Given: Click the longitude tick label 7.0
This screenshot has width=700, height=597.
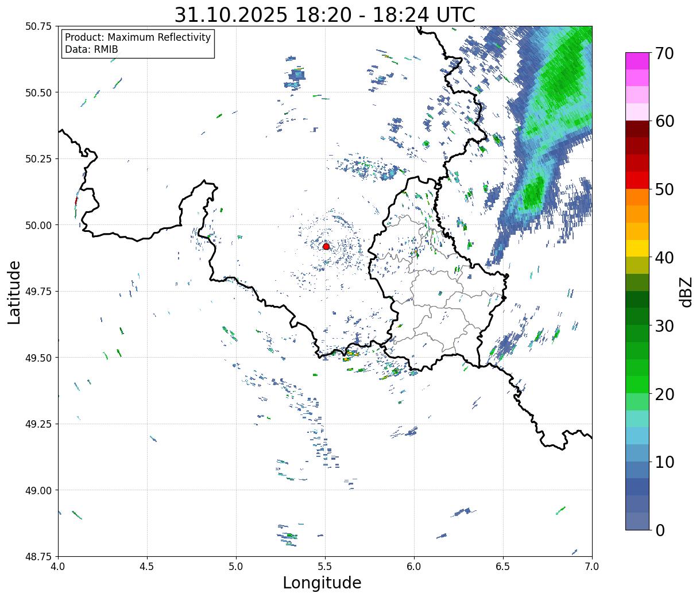Looking at the screenshot, I should pos(592,567).
